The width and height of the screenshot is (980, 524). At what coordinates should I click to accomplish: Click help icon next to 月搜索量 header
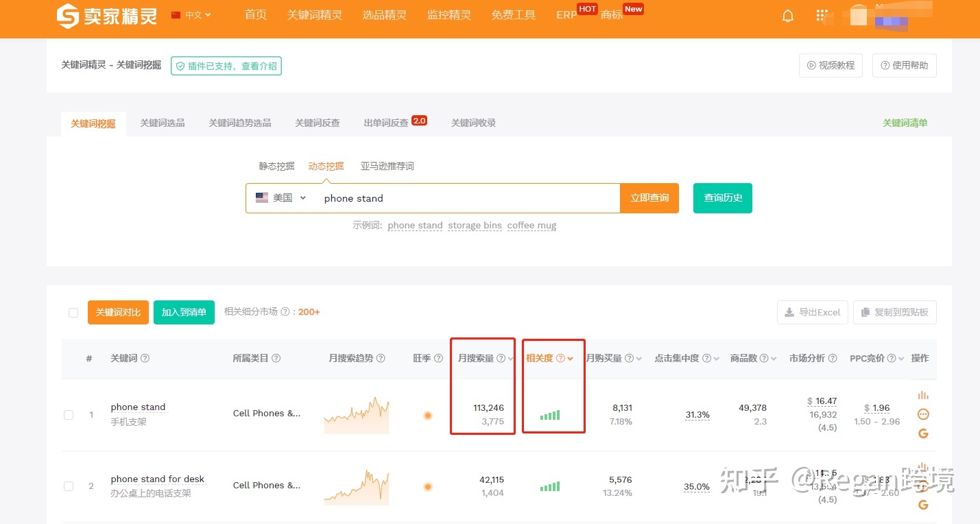click(501, 358)
